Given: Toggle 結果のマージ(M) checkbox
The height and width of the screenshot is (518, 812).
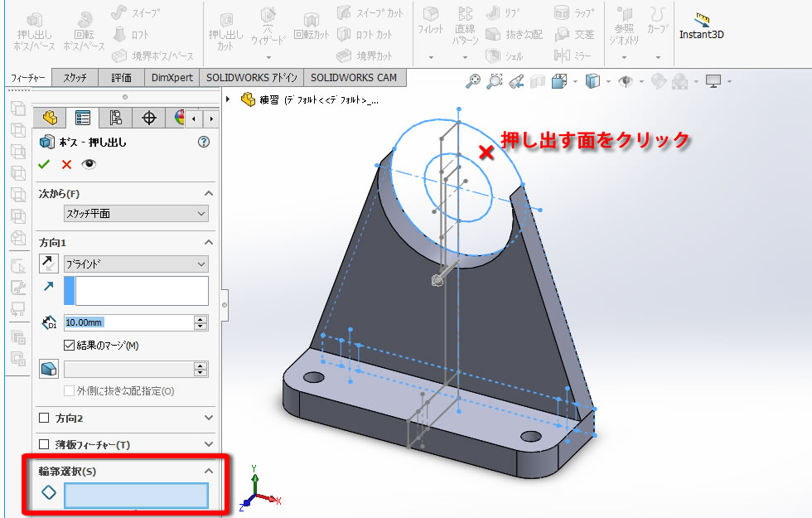Looking at the screenshot, I should tap(69, 345).
